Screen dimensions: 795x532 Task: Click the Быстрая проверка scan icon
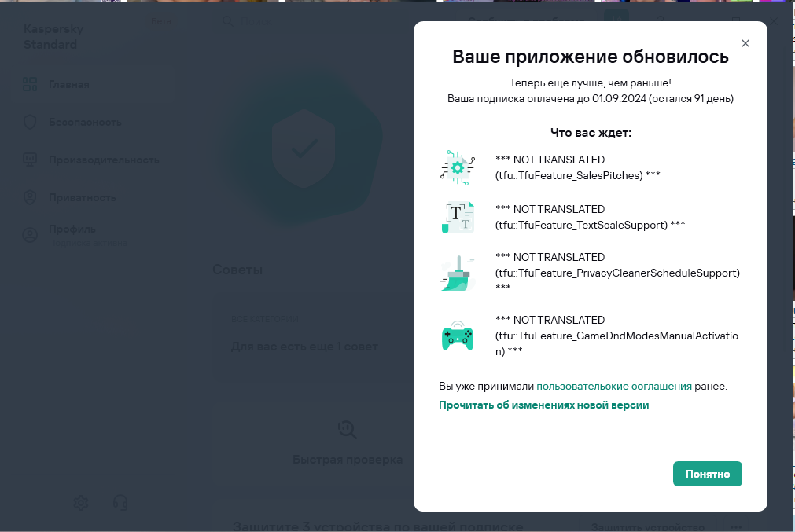[348, 430]
